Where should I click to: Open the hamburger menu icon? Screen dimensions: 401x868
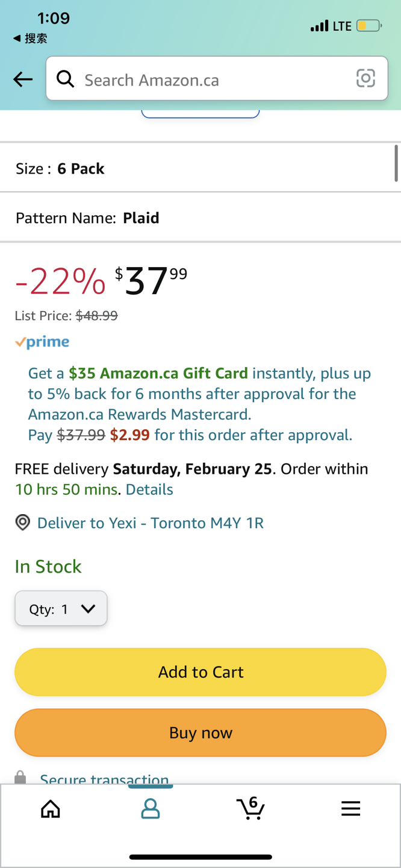pyautogui.click(x=350, y=808)
